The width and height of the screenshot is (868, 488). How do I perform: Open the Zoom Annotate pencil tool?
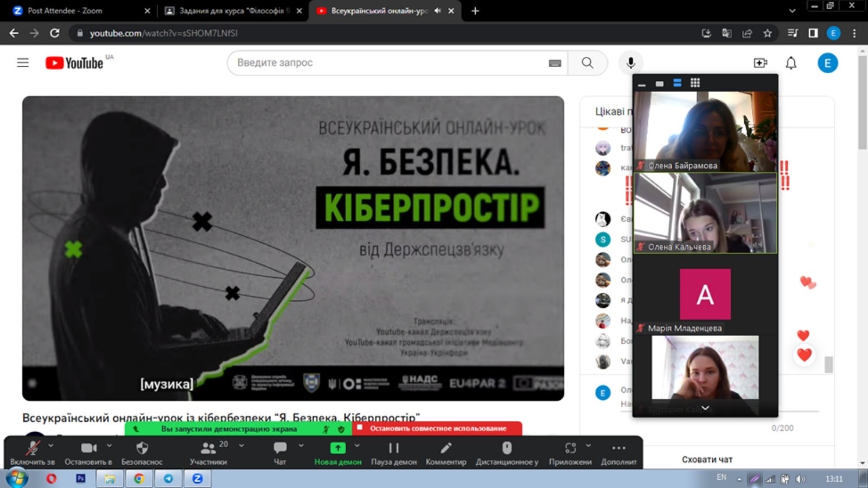[x=445, y=448]
